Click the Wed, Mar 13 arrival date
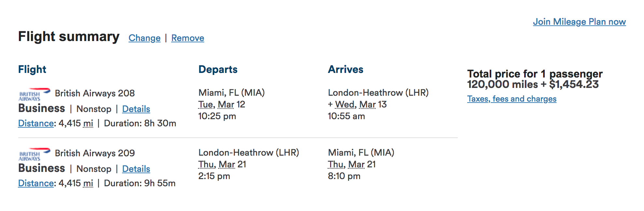Image resolution: width=644 pixels, height=211 pixels. 360,105
